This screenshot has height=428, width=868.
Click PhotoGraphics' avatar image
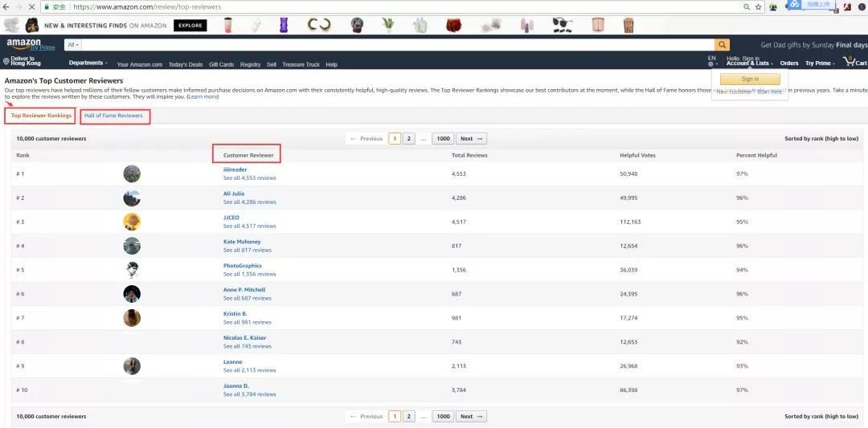pos(132,270)
